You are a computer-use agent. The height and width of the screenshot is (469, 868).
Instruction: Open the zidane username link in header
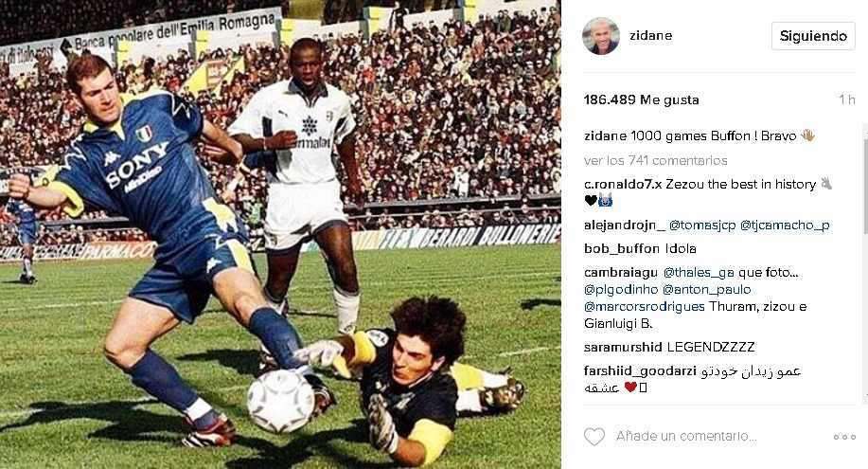tap(651, 35)
